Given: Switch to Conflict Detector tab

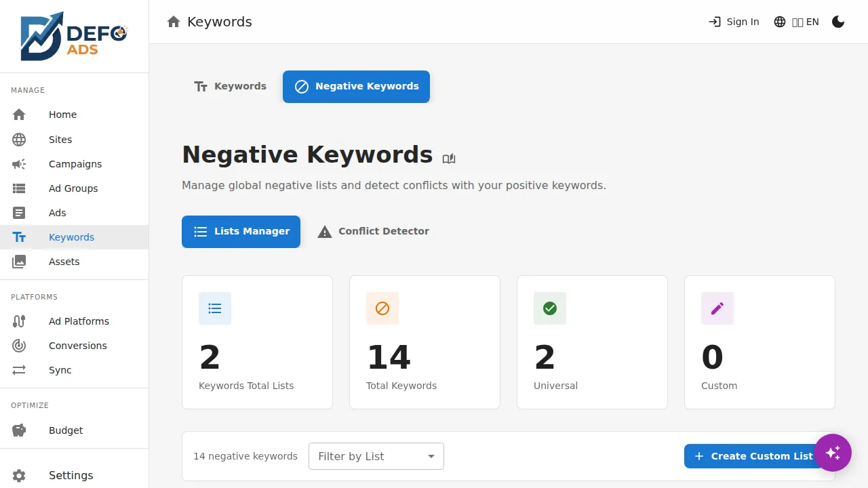Looking at the screenshot, I should (374, 232).
